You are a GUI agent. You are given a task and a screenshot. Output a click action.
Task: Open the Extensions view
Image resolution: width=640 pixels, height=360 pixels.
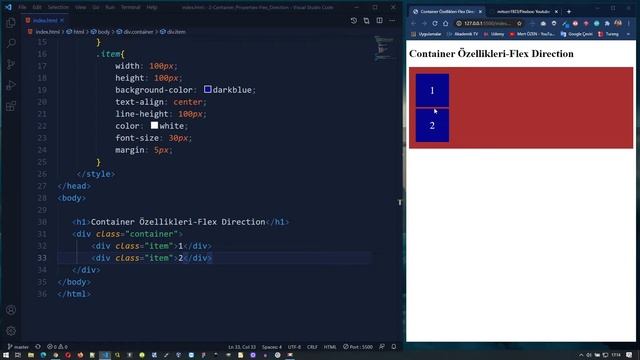11,106
